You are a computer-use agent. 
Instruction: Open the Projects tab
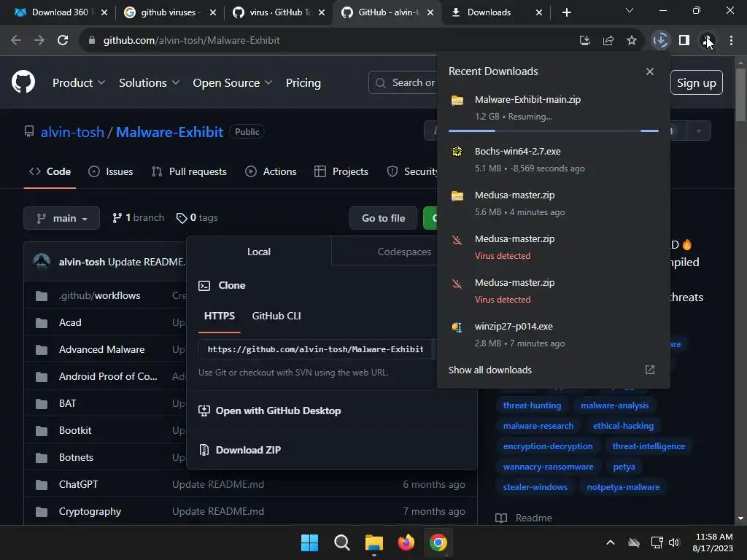[x=341, y=171]
